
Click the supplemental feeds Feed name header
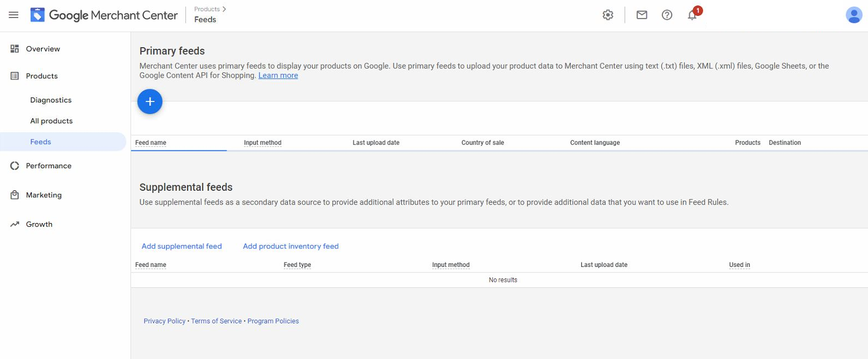click(151, 265)
